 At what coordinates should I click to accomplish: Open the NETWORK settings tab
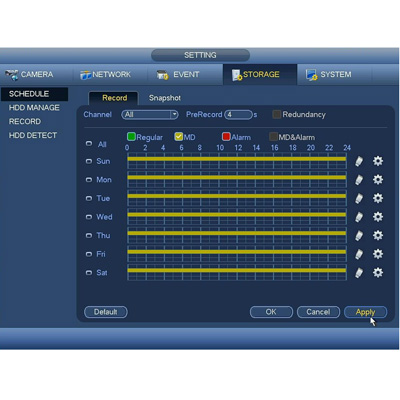click(x=106, y=74)
